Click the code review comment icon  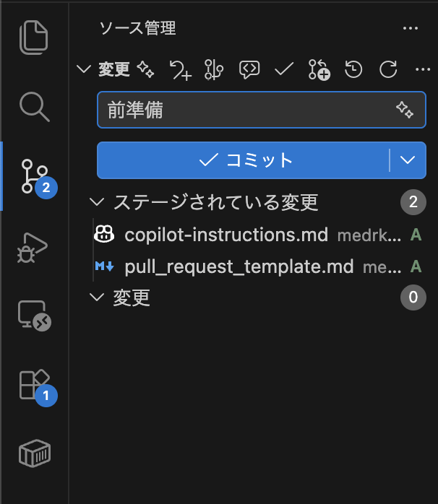pos(249,69)
